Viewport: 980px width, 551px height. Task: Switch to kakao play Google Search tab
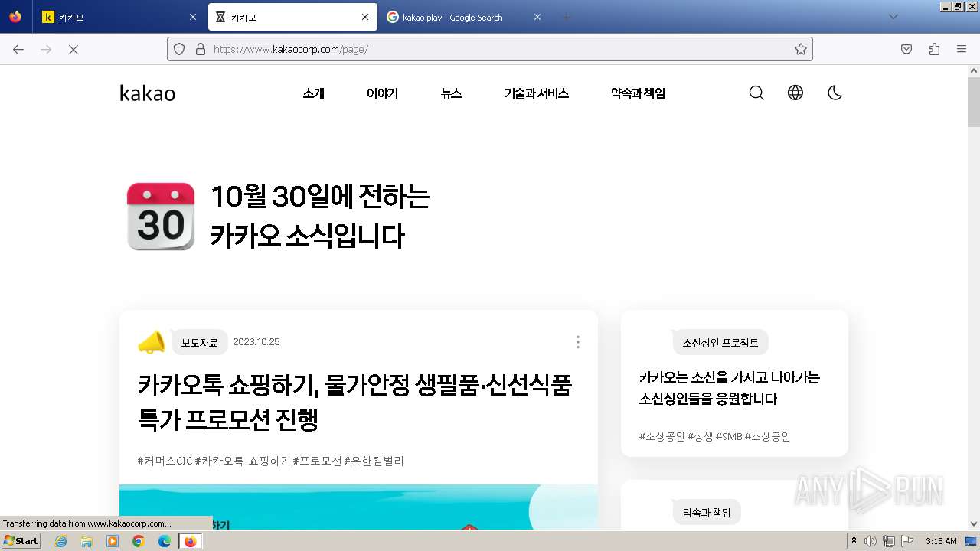pos(464,17)
